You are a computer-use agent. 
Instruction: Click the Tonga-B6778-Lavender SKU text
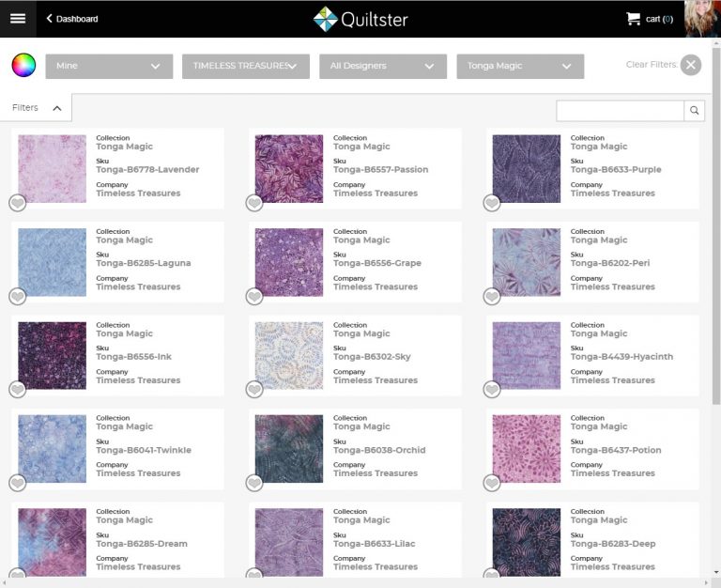tap(147, 170)
